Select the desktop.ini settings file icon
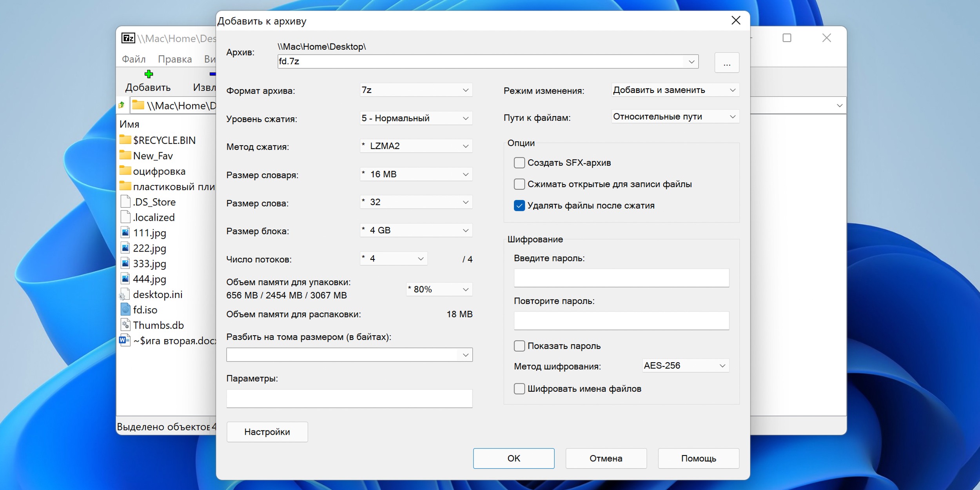Screen dimensions: 980x490 point(124,294)
